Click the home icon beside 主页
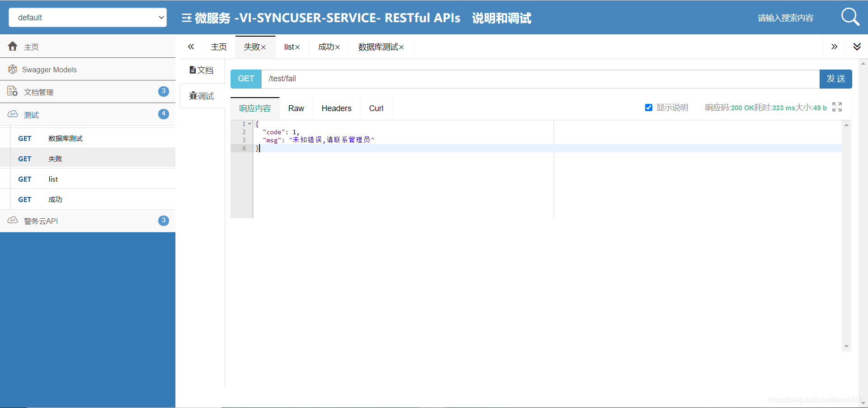This screenshot has height=408, width=868. point(13,46)
